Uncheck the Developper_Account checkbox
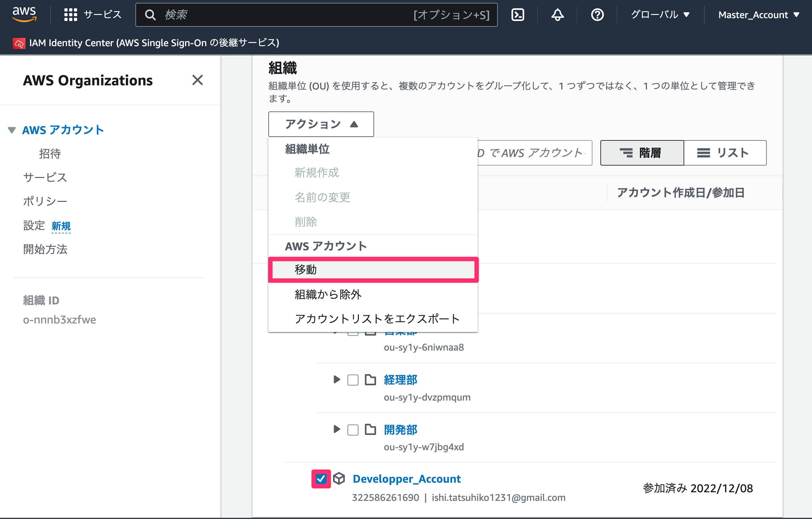The width and height of the screenshot is (812, 519). pos(321,479)
